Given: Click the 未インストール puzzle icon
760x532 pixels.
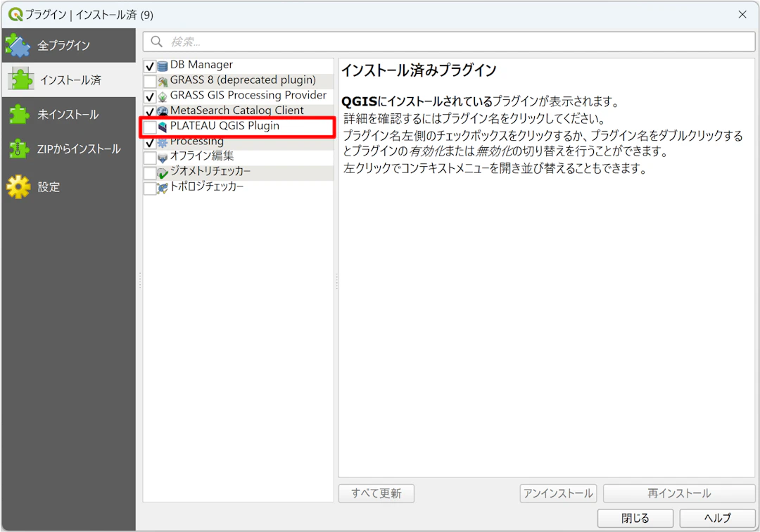Looking at the screenshot, I should click(19, 114).
